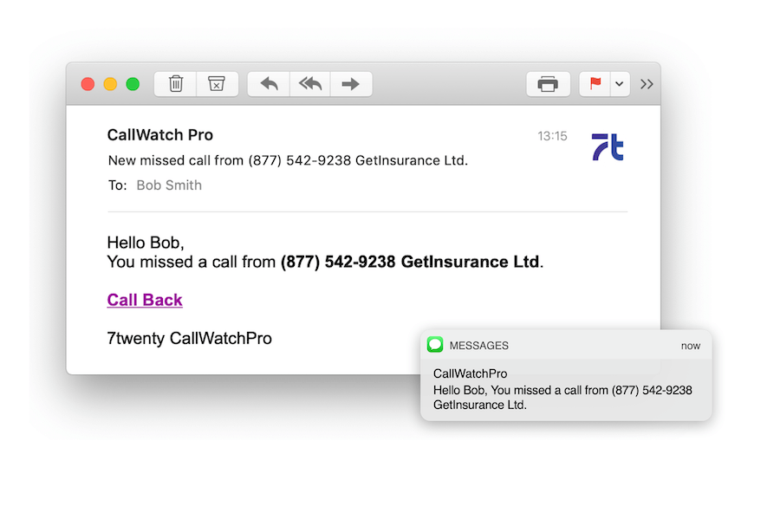
Task: Click the 13:15 timestamp on the email
Action: (x=551, y=135)
